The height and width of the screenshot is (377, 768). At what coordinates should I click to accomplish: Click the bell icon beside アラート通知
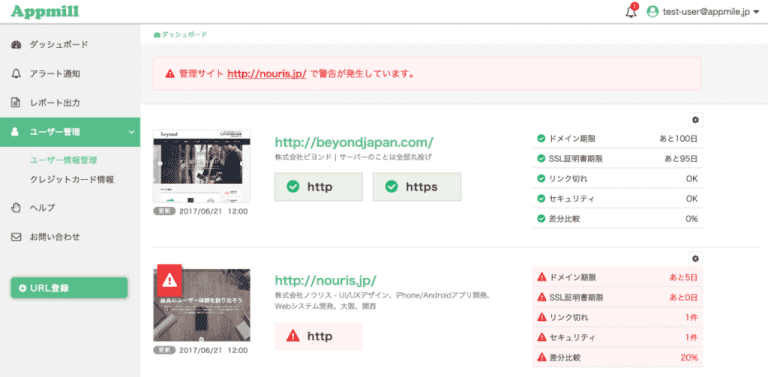(x=16, y=74)
